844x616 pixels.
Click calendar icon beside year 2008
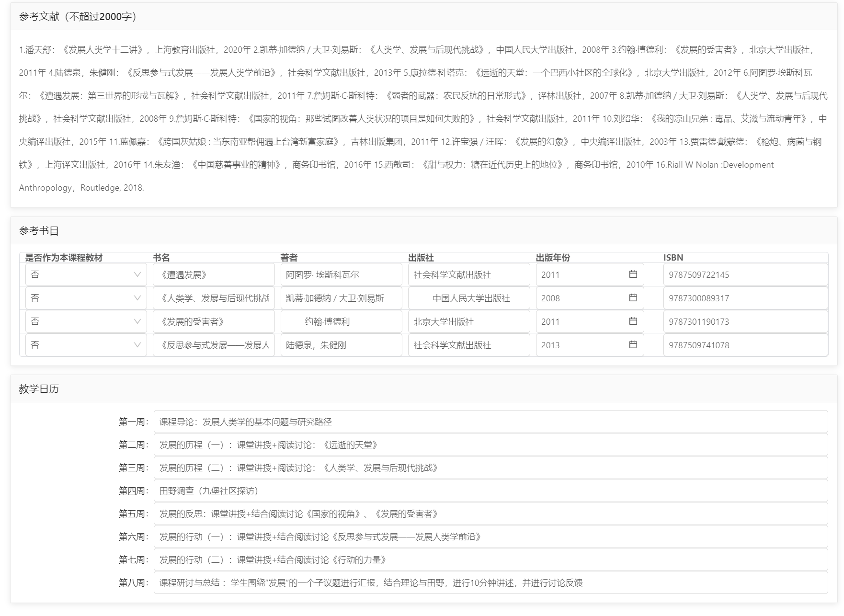pos(633,298)
